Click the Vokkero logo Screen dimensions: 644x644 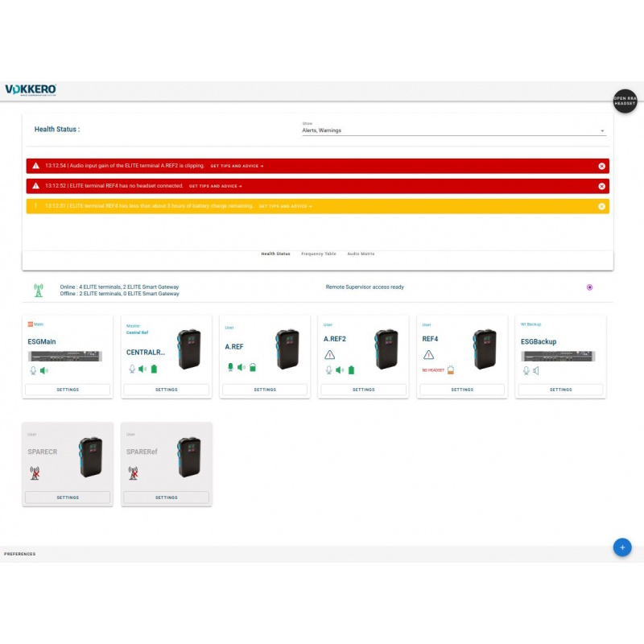click(31, 89)
